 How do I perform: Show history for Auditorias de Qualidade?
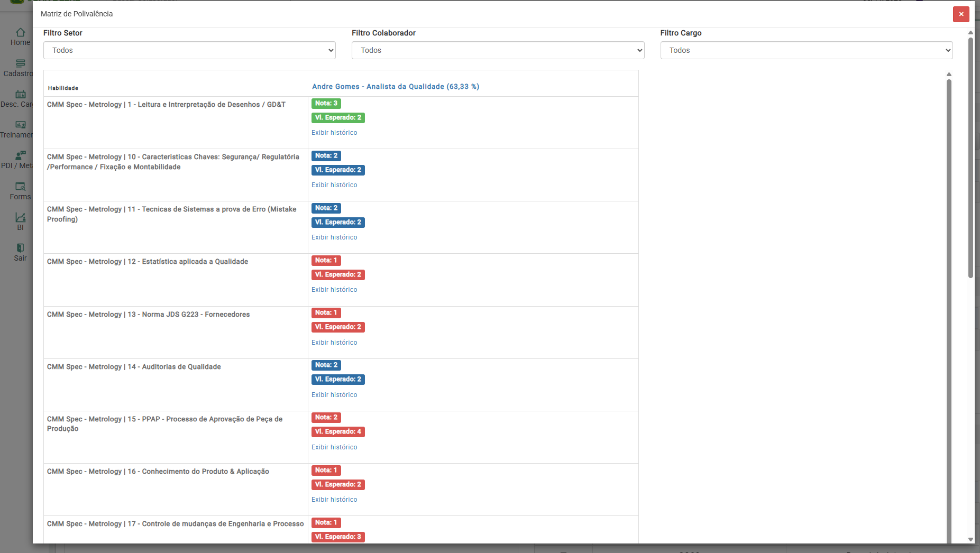(334, 395)
